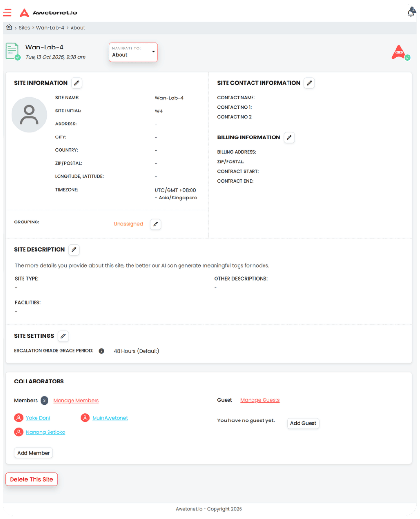Viewport: 420px width, 519px height.
Task: Click the Awetonet.io logo
Action: [x=48, y=12]
